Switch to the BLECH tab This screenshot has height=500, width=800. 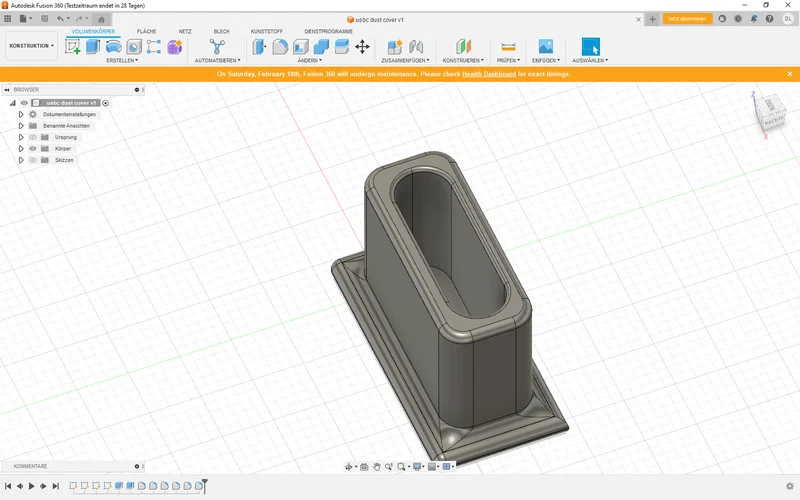coord(221,32)
